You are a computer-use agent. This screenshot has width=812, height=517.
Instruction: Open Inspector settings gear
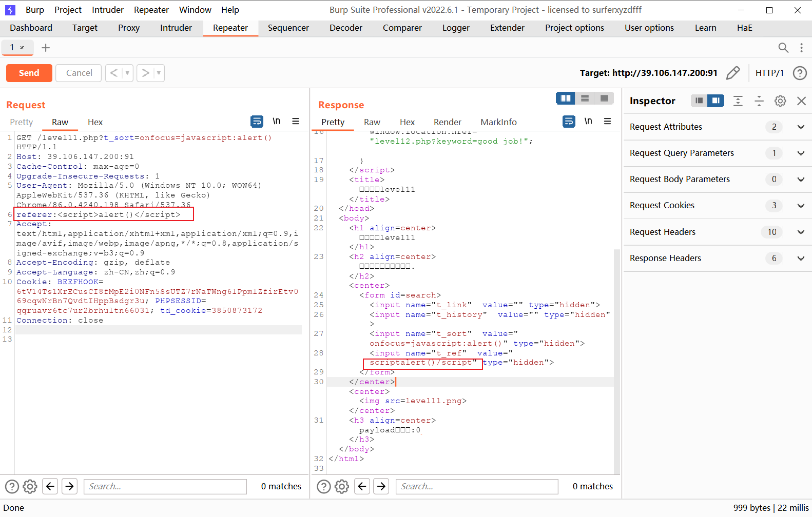tap(780, 101)
